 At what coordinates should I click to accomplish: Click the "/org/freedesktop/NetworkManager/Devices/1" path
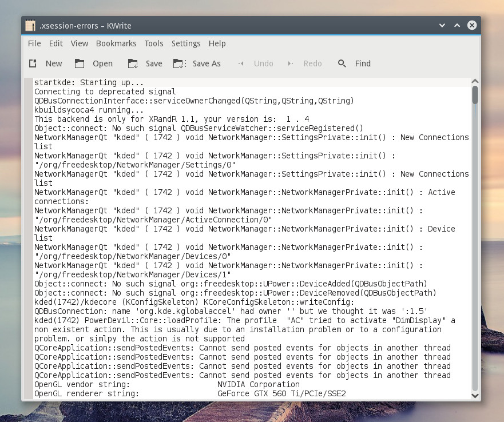tap(133, 275)
